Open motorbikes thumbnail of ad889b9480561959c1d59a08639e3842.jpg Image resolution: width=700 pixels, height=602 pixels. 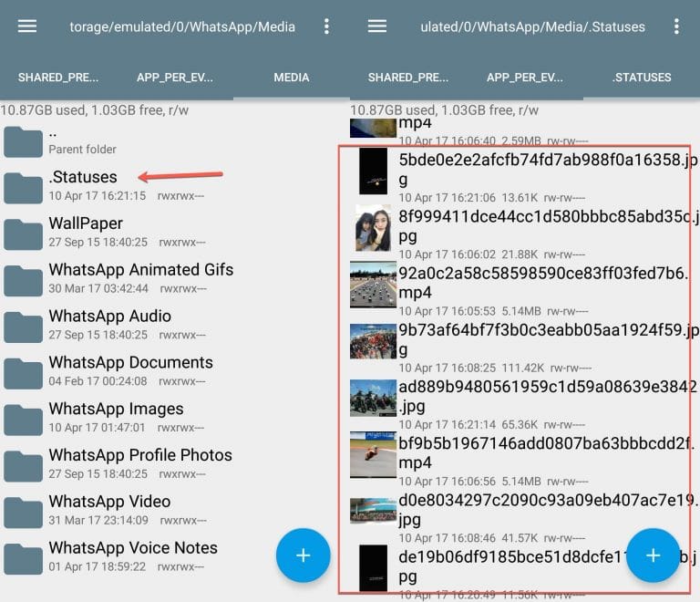pyautogui.click(x=373, y=398)
